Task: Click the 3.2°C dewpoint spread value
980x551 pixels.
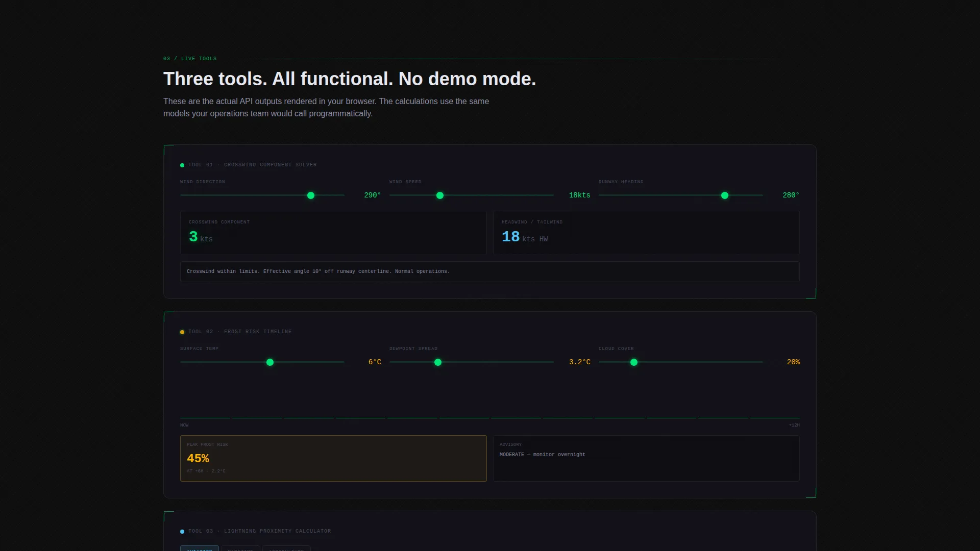Action: (580, 362)
